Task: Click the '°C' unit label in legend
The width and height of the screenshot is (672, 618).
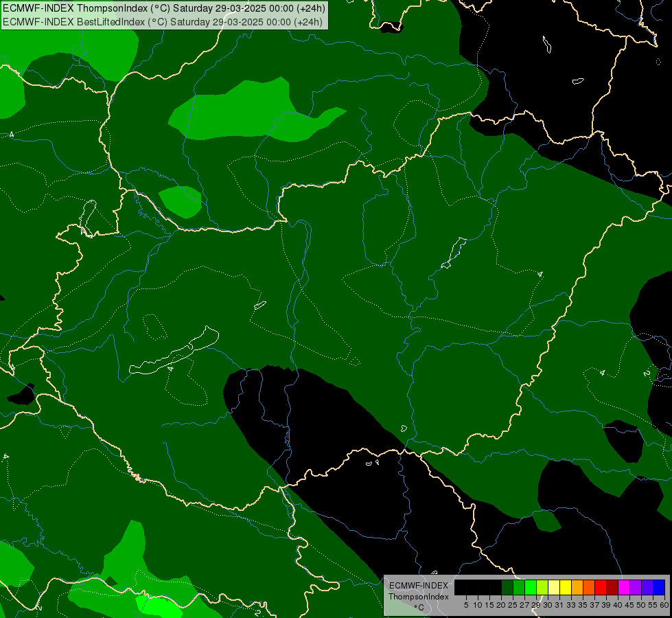Action: tap(419, 608)
